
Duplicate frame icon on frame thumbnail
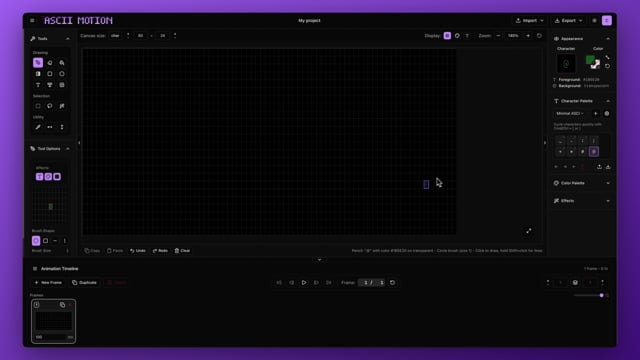coord(62,305)
